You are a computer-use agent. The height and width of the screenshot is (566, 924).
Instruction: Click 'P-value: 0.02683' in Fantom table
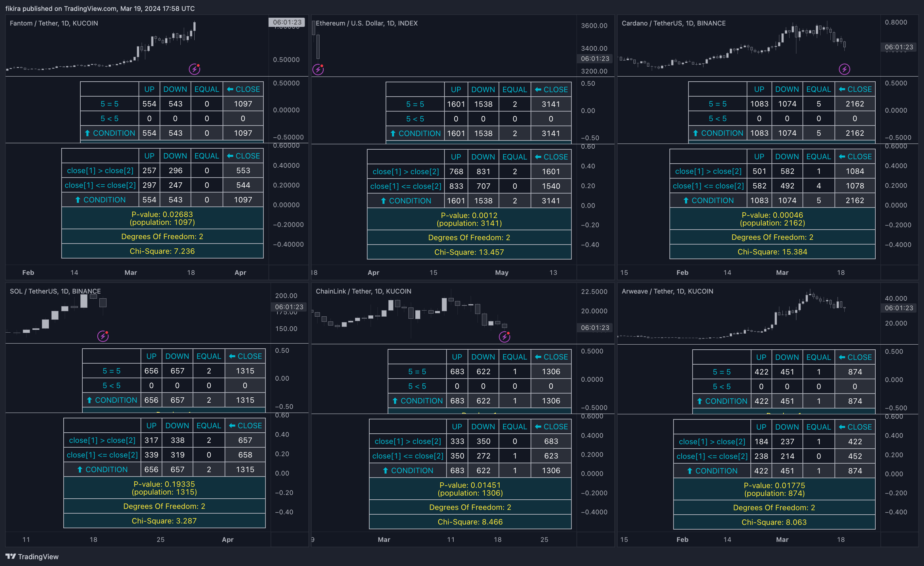coord(162,214)
